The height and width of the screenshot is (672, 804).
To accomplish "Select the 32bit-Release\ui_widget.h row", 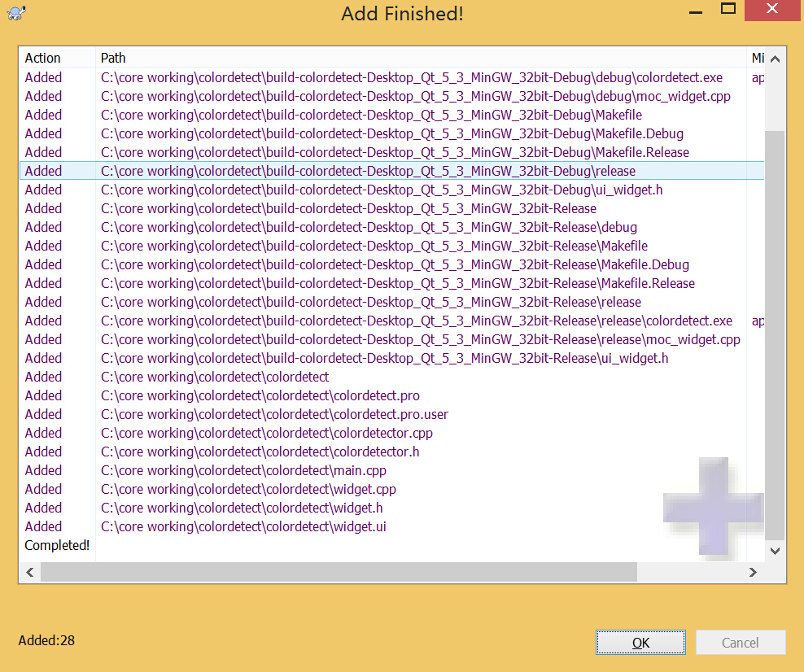I will 391,358.
